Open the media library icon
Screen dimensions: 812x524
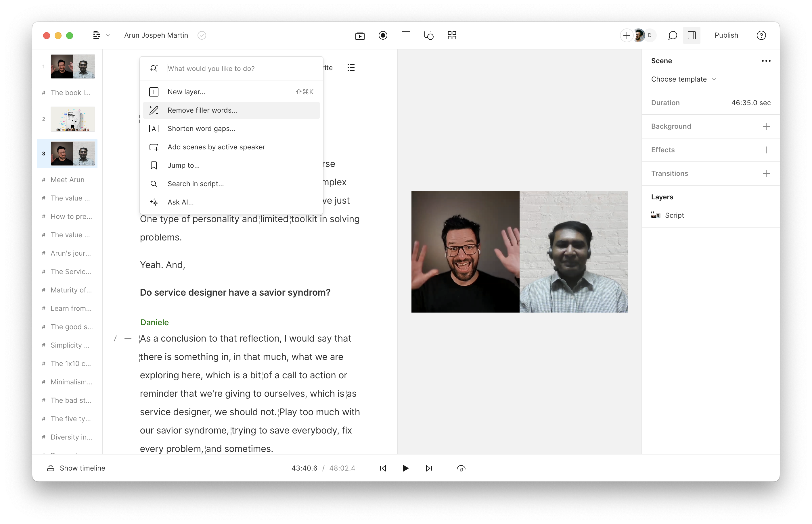point(360,35)
